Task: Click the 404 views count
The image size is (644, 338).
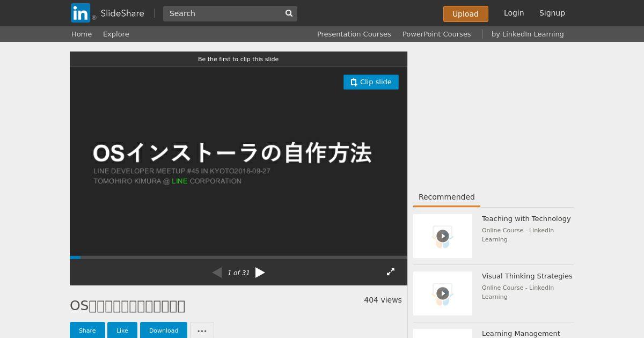Action: click(383, 300)
